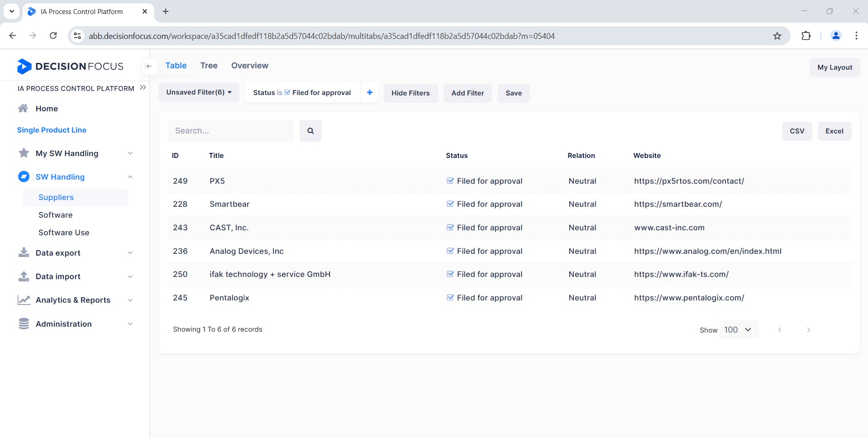This screenshot has height=438, width=868.
Task: Expand the My SW Handling menu chevron
Action: click(130, 153)
